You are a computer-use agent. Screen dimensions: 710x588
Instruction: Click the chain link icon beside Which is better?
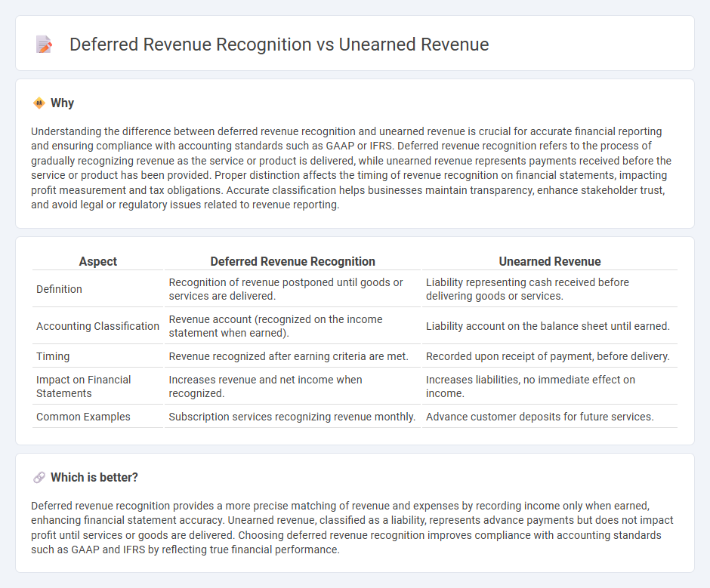coord(39,478)
